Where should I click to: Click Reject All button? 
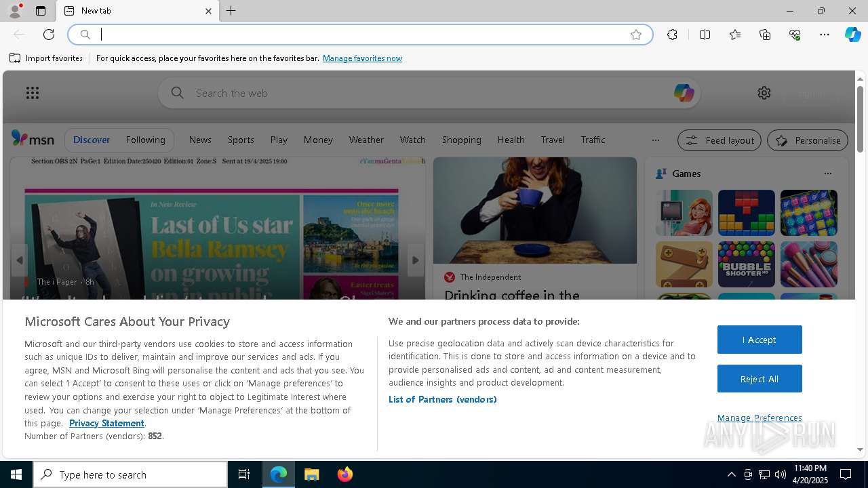pyautogui.click(x=759, y=379)
